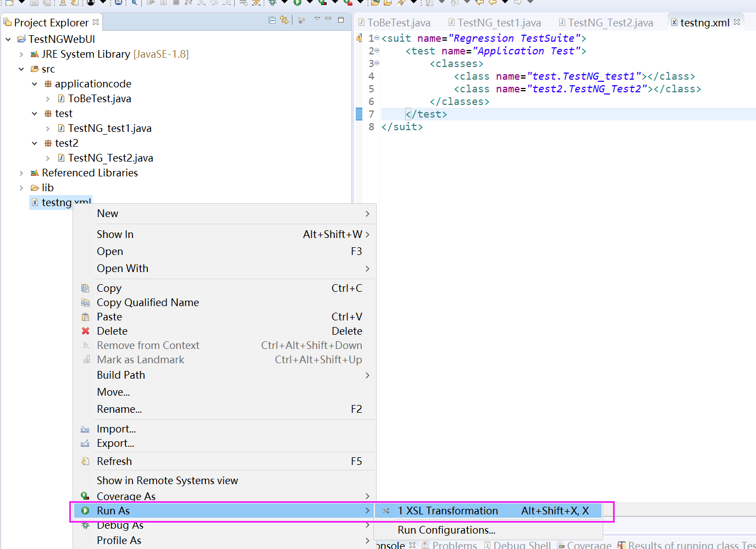Expand the lib folder
Image resolution: width=756 pixels, height=549 pixels.
tap(21, 188)
